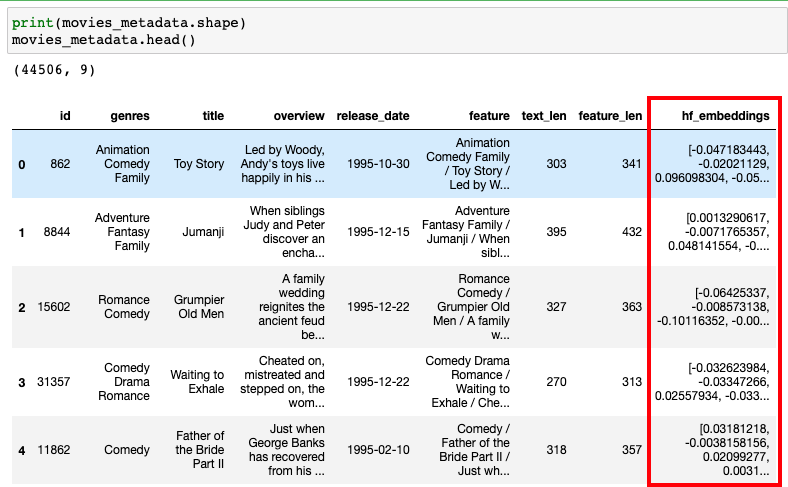Click the feature_len value 341

632,164
